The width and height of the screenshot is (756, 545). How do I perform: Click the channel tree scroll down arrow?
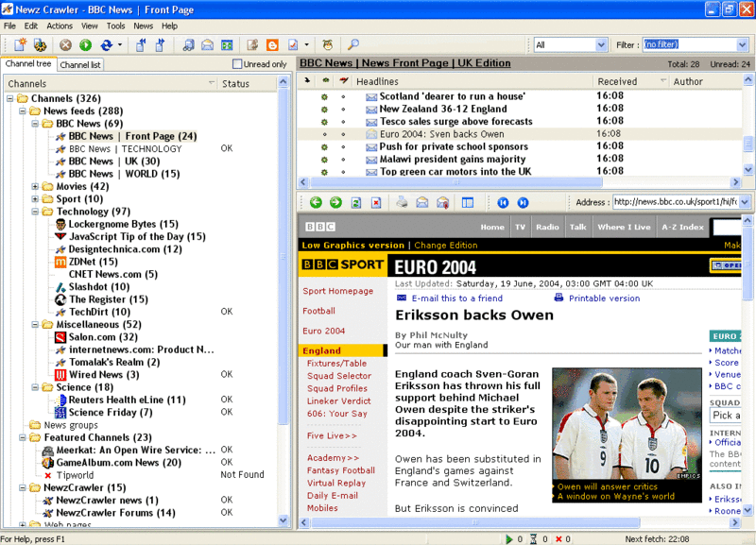coord(283,520)
